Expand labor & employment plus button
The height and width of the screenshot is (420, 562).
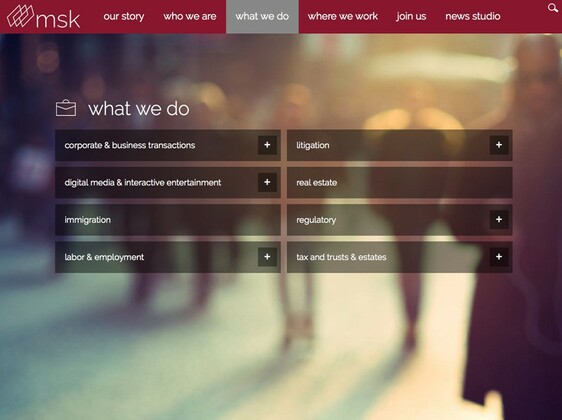pyautogui.click(x=267, y=257)
